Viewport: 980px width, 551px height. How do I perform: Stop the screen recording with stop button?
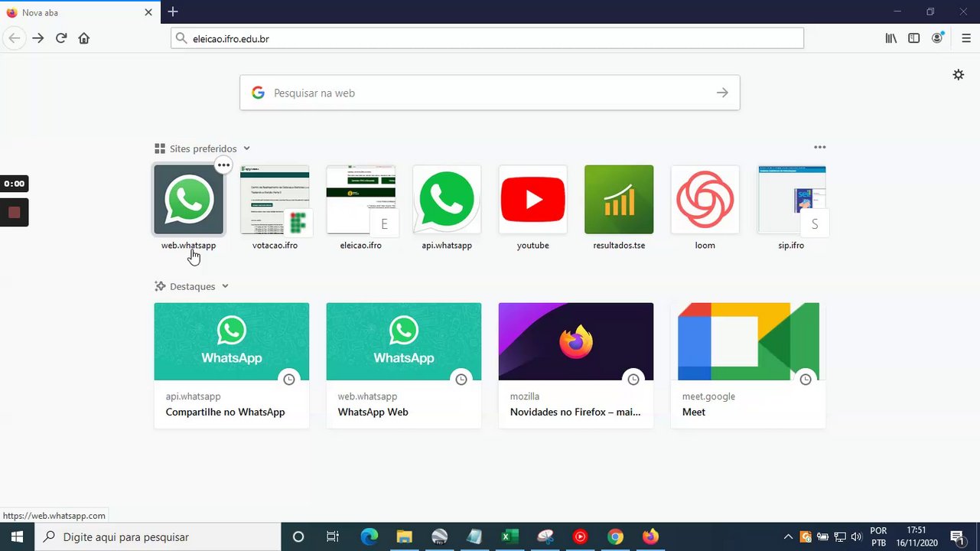(x=15, y=213)
